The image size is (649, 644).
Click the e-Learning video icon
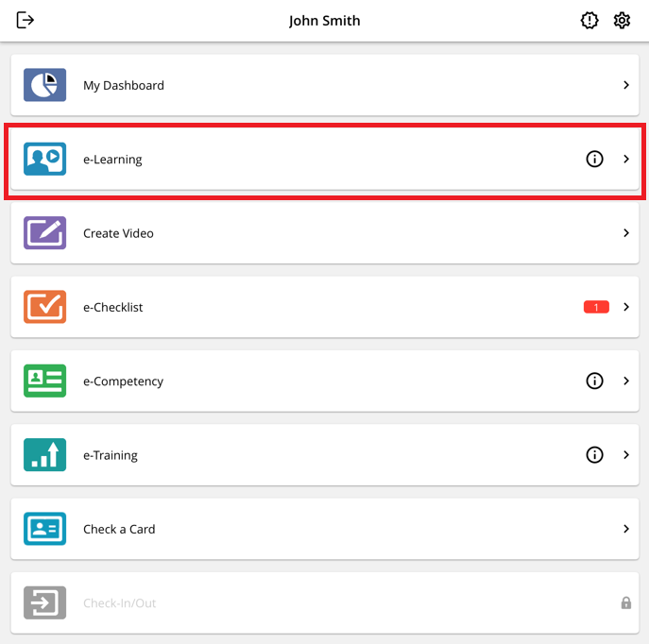(44, 160)
